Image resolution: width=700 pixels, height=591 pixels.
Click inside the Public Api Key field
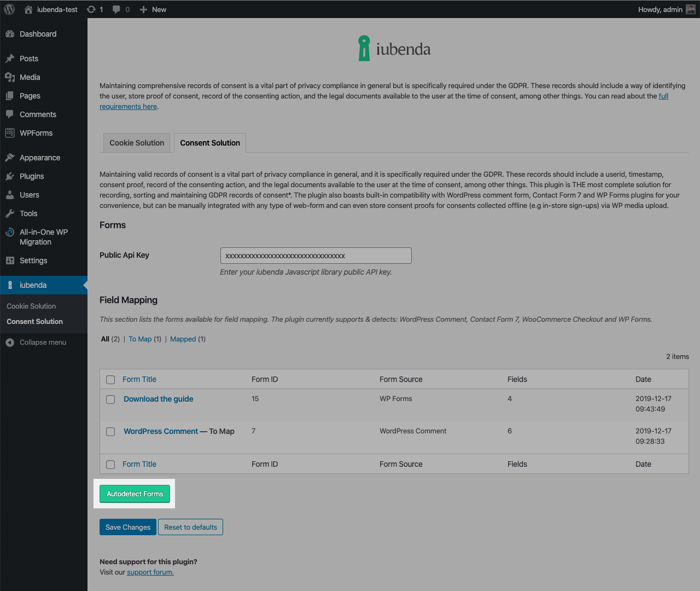point(316,255)
